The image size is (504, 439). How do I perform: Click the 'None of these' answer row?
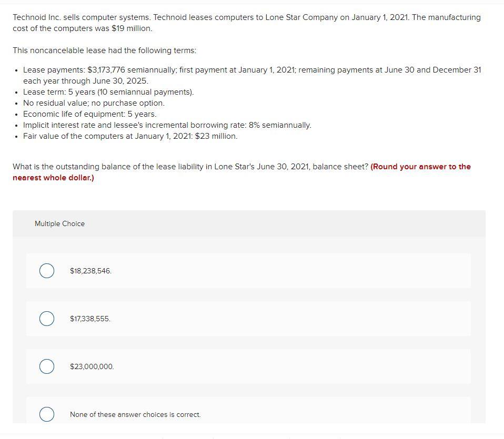click(247, 414)
